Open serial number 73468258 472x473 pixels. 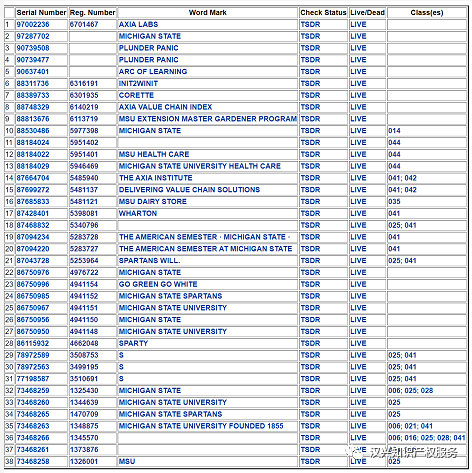pyautogui.click(x=33, y=461)
